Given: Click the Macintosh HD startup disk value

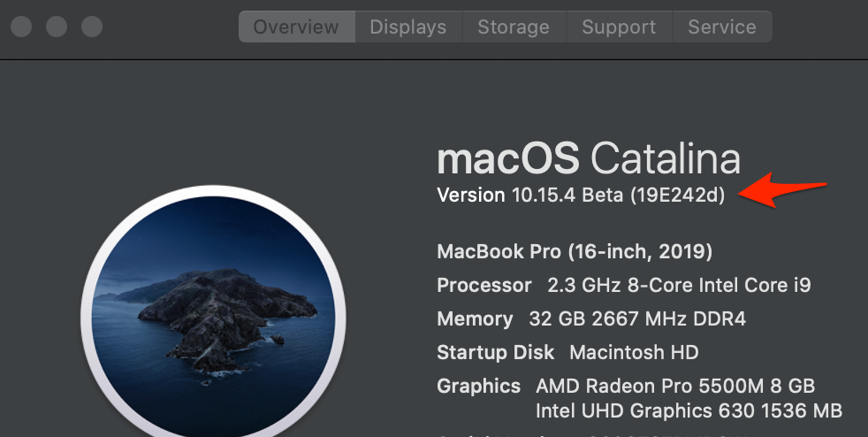Looking at the screenshot, I should pos(634,353).
